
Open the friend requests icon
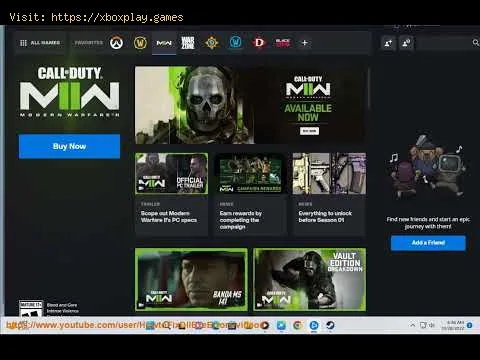click(x=406, y=43)
